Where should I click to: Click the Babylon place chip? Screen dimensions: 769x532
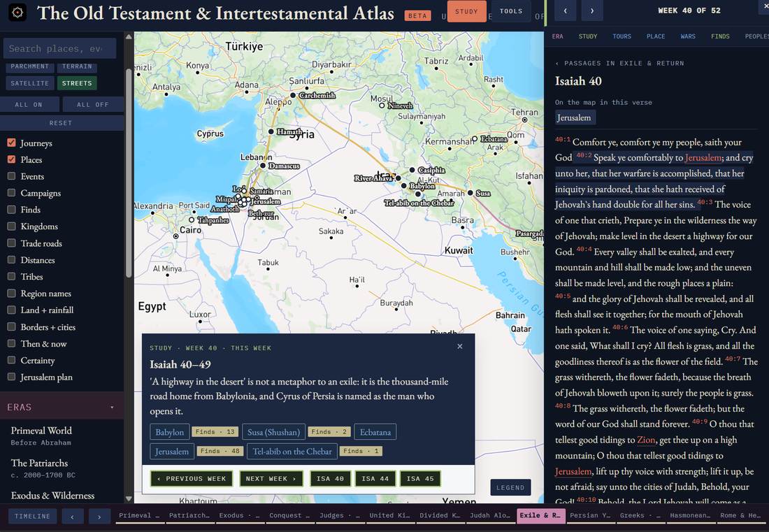coord(170,432)
